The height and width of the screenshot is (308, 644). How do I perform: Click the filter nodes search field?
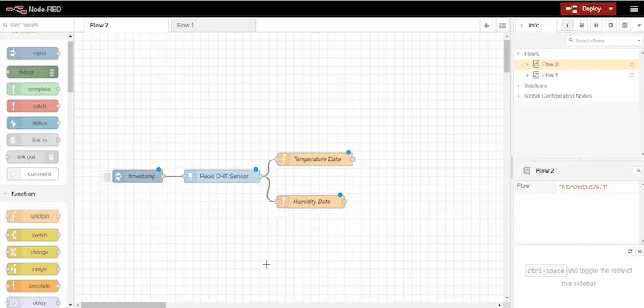click(x=38, y=25)
